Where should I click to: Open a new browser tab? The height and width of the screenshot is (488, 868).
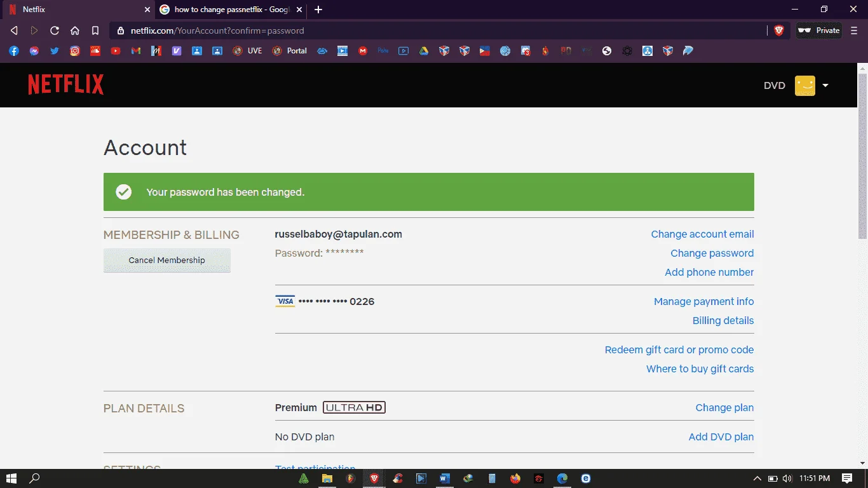318,10
